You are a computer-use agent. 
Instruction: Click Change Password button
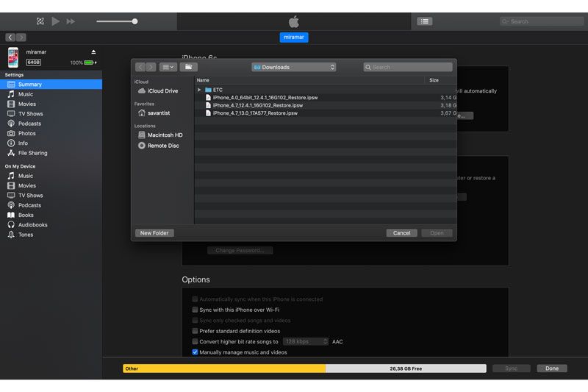240,250
